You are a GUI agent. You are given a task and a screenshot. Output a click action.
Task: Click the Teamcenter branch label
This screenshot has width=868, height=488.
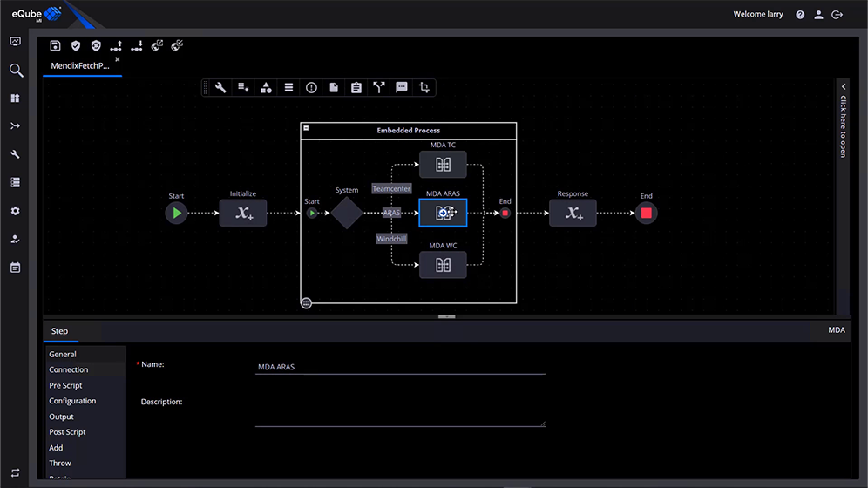[391, 189]
